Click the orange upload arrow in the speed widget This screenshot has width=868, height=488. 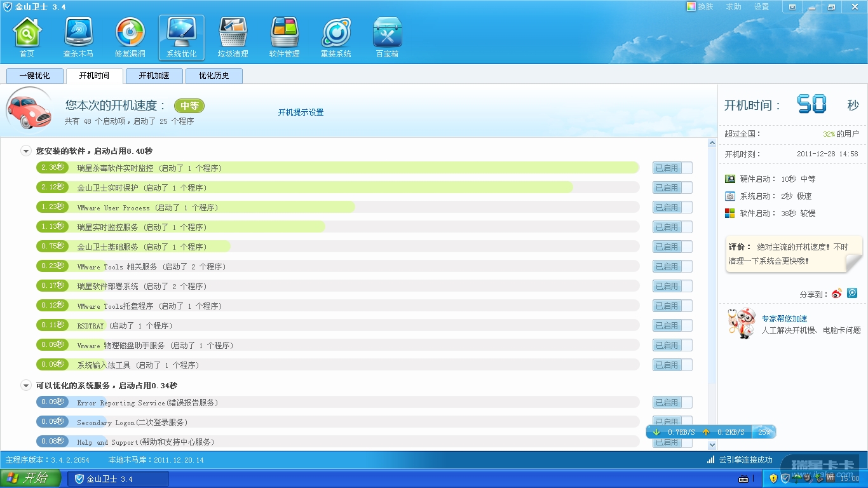pos(706,432)
